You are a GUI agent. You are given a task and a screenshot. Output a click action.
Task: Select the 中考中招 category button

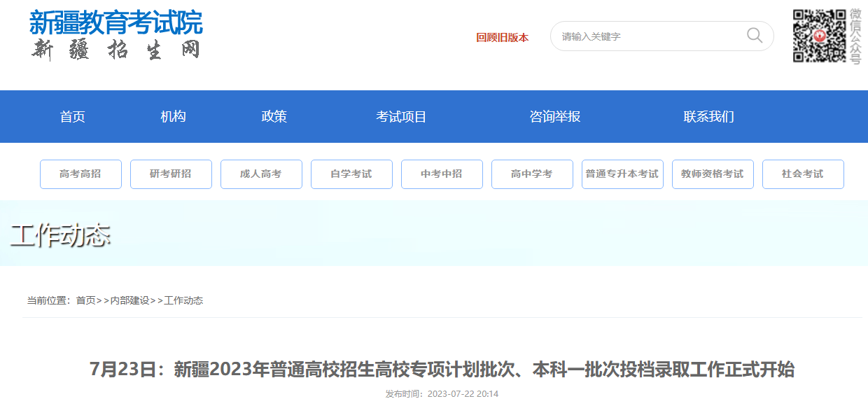(x=442, y=174)
